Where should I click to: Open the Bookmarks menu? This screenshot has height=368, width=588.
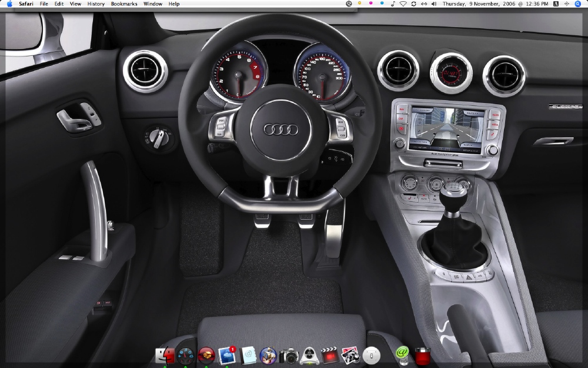tap(124, 4)
